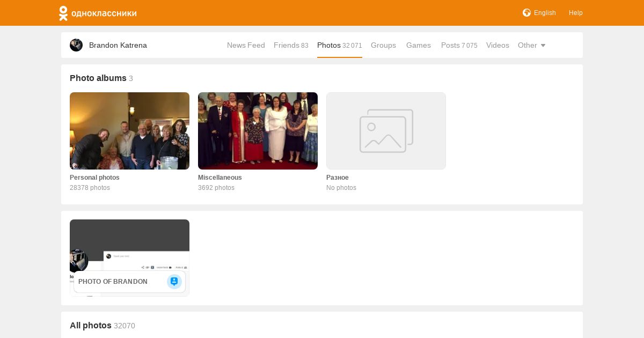Click the Miscellaneous album title
The image size is (644, 338).
coord(220,178)
